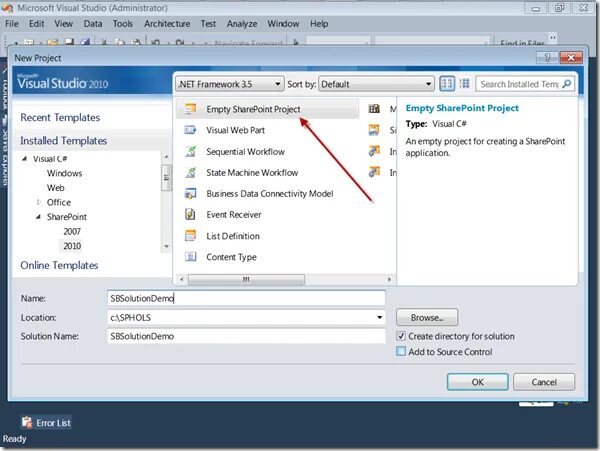Click the Browse button
Screen dimensions: 600x451
pyautogui.click(x=427, y=317)
